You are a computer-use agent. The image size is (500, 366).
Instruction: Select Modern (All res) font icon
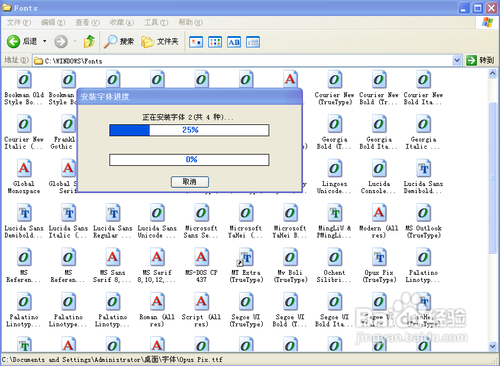pos(379,213)
